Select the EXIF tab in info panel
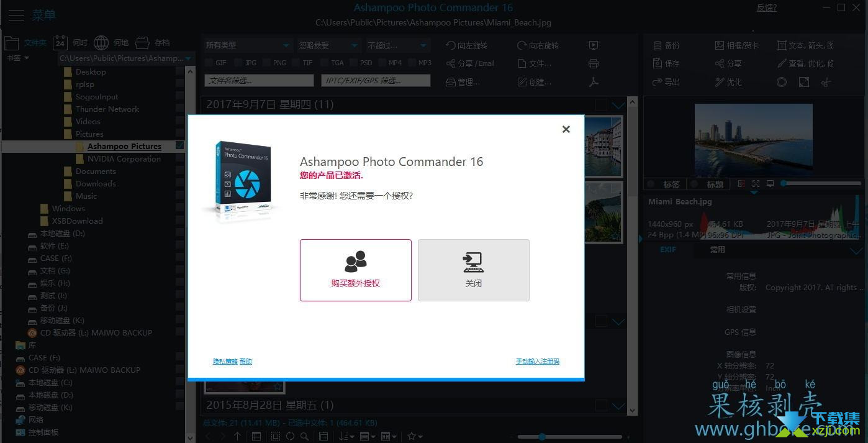 (x=668, y=250)
